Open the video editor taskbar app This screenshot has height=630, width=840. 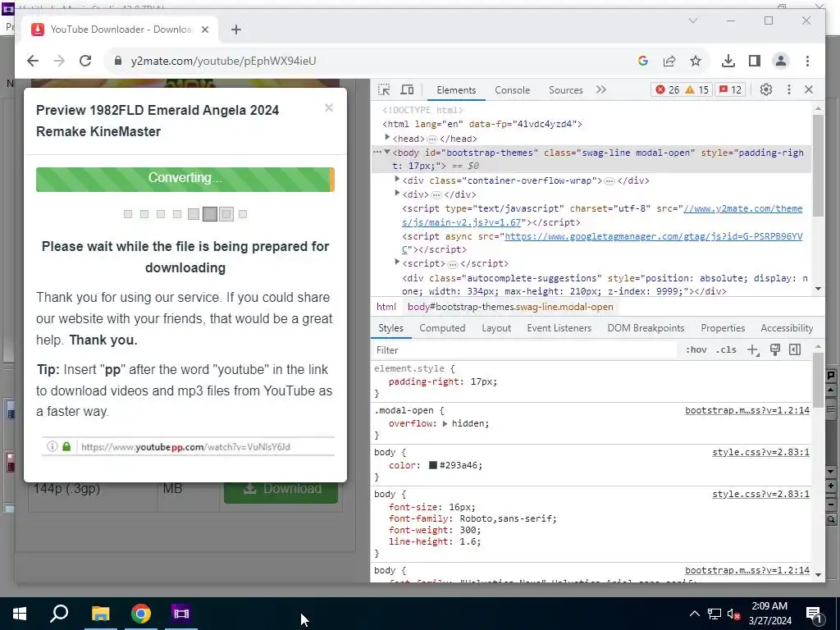[x=181, y=614]
